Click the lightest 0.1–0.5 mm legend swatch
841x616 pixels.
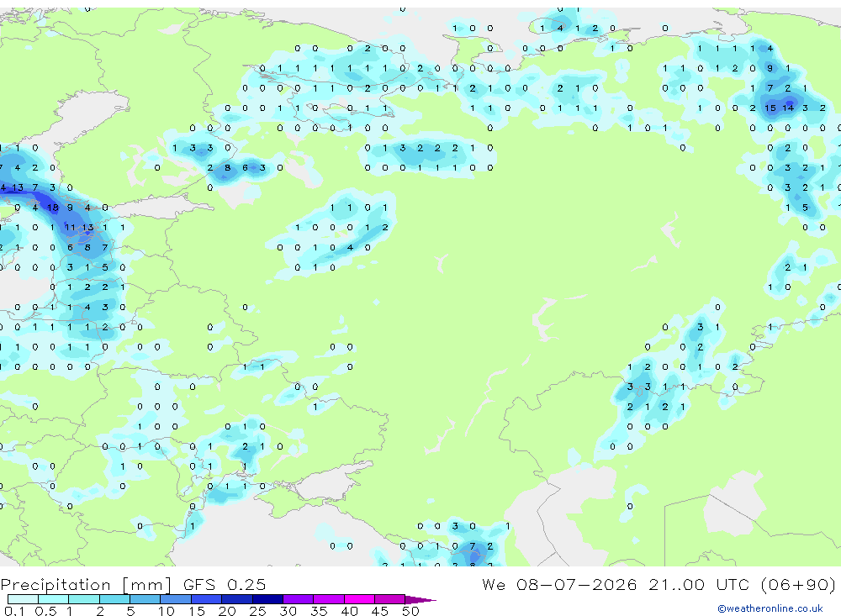23,599
